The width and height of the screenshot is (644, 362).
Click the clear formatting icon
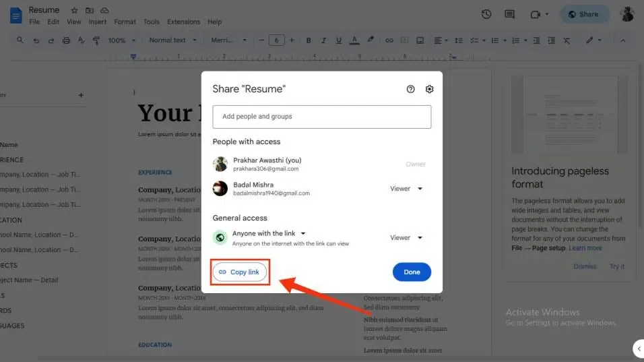[567, 40]
